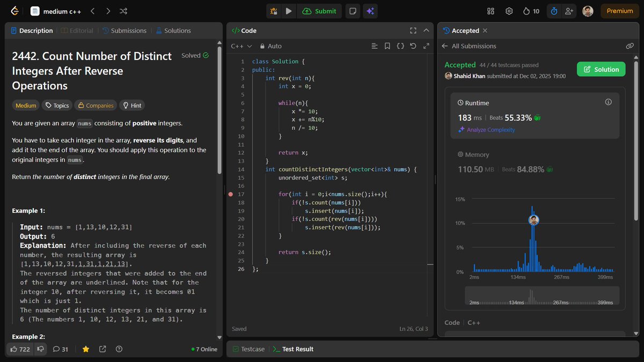Open the notes icon next to Submit
Image resolution: width=644 pixels, height=362 pixels.
coord(353,11)
